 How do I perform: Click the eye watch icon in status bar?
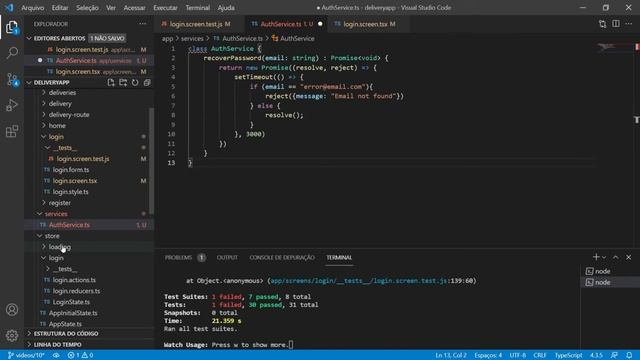coord(56,355)
